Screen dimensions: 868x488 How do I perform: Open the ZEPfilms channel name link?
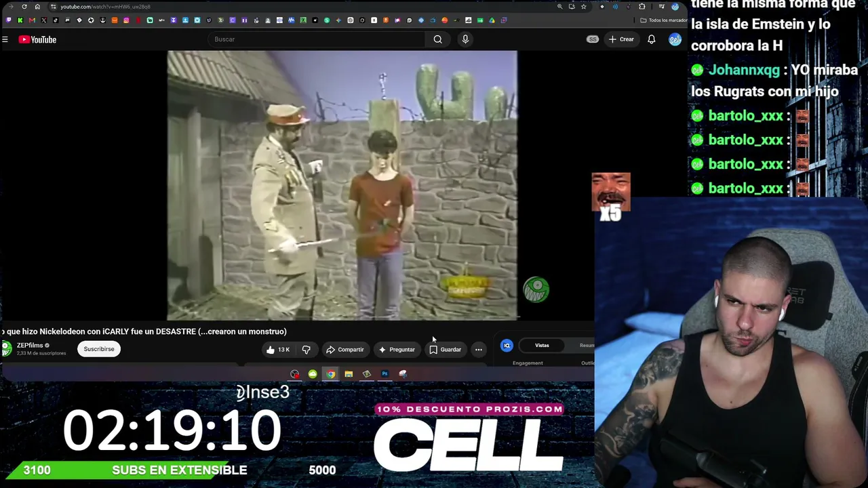30,346
